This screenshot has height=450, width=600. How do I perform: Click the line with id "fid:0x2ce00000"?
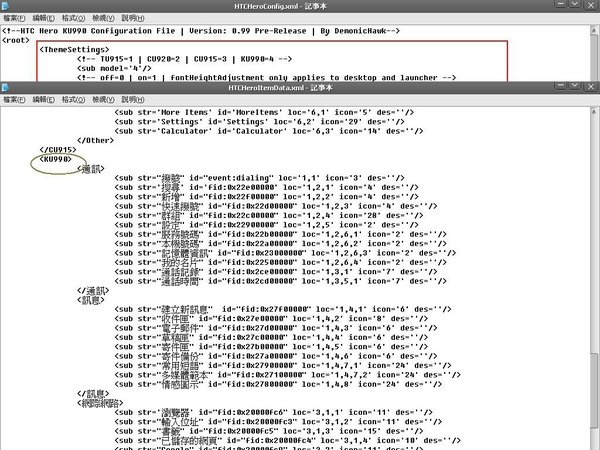pyautogui.click(x=276, y=272)
